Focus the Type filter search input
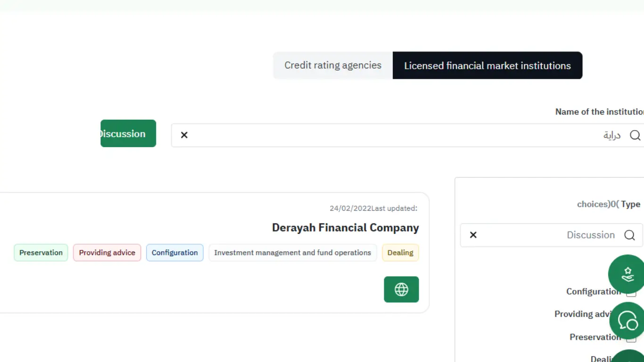This screenshot has height=362, width=644. click(x=552, y=235)
